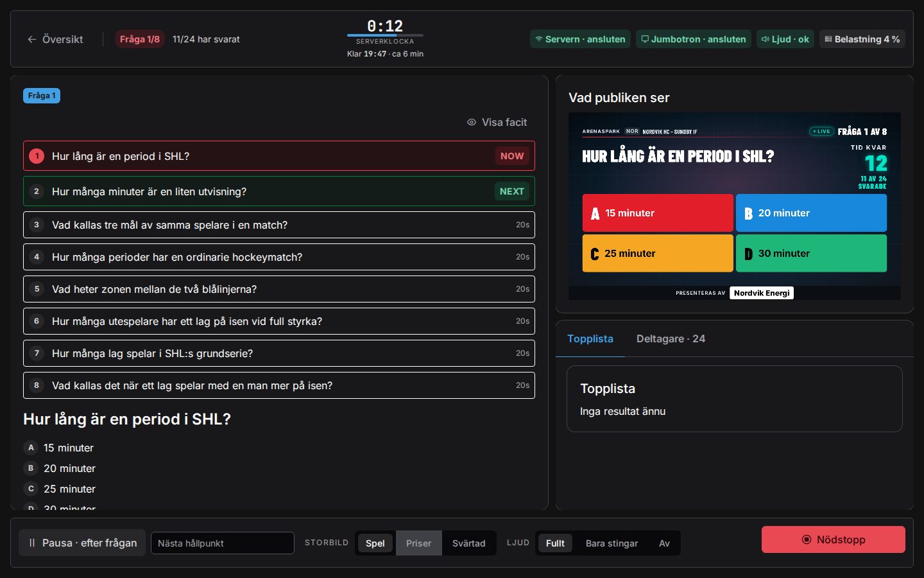Click the 11/24 har svarat counter
This screenshot has height=578, width=924.
pyautogui.click(x=206, y=39)
